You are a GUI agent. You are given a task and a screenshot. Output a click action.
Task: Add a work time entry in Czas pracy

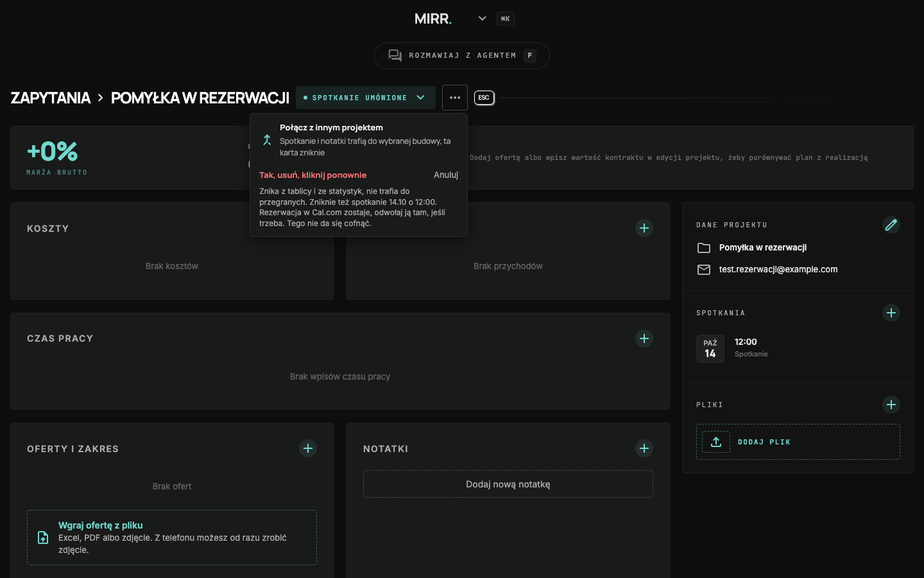(x=644, y=338)
